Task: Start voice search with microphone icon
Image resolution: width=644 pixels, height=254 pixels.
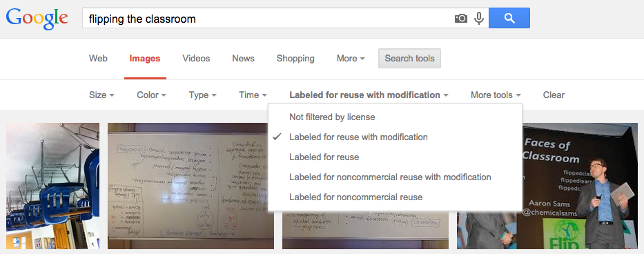Action: tap(478, 19)
